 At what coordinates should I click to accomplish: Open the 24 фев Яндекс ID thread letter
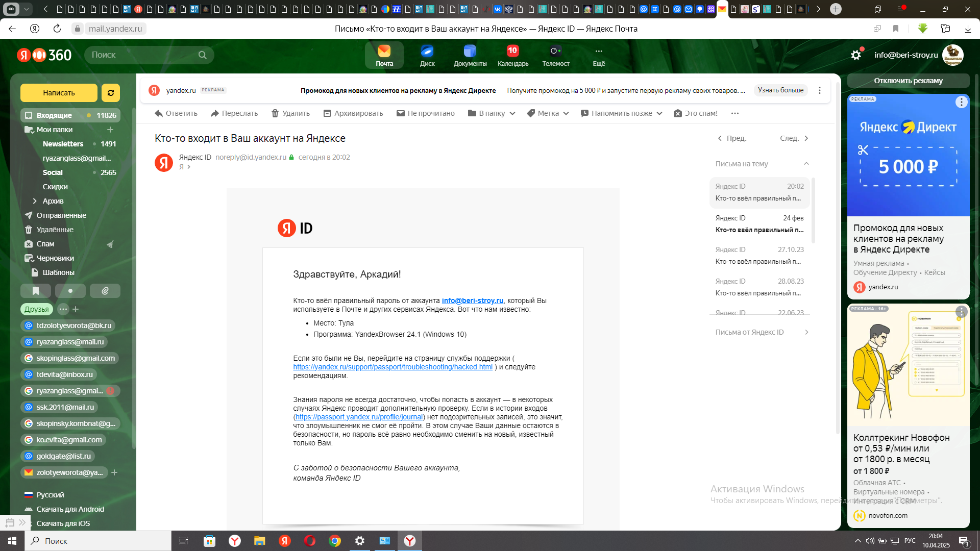[759, 224]
